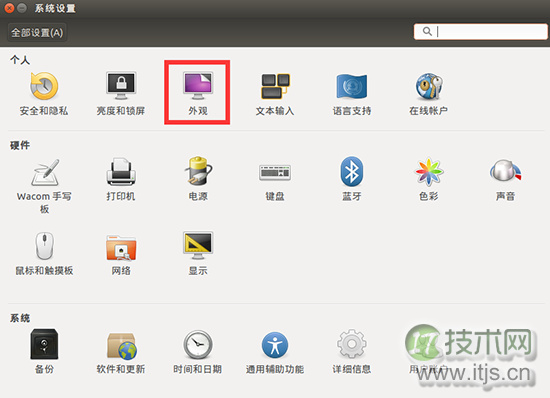Open Backups (备份) settings
Screen dimensions: 550x398
tap(44, 351)
